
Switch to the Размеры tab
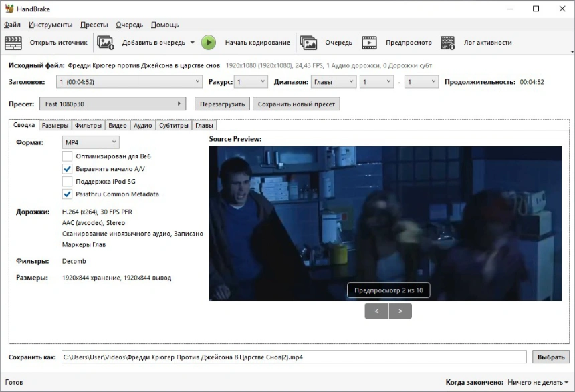coord(55,126)
